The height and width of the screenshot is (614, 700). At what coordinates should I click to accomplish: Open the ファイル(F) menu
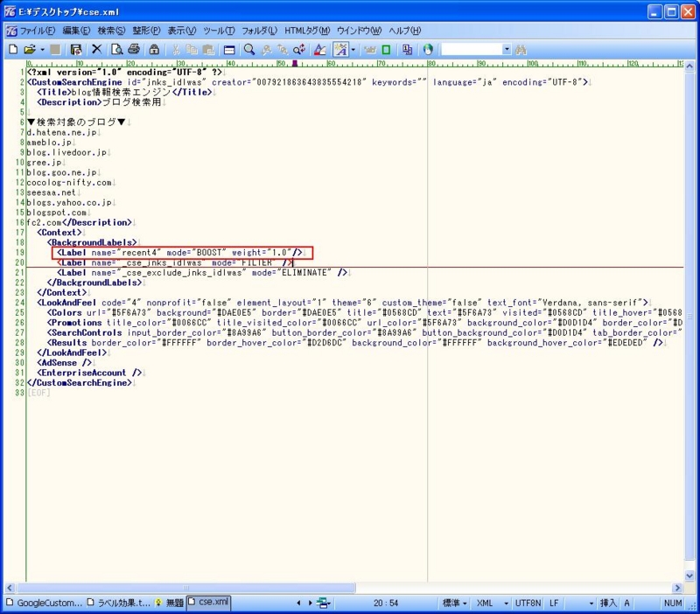point(38,31)
